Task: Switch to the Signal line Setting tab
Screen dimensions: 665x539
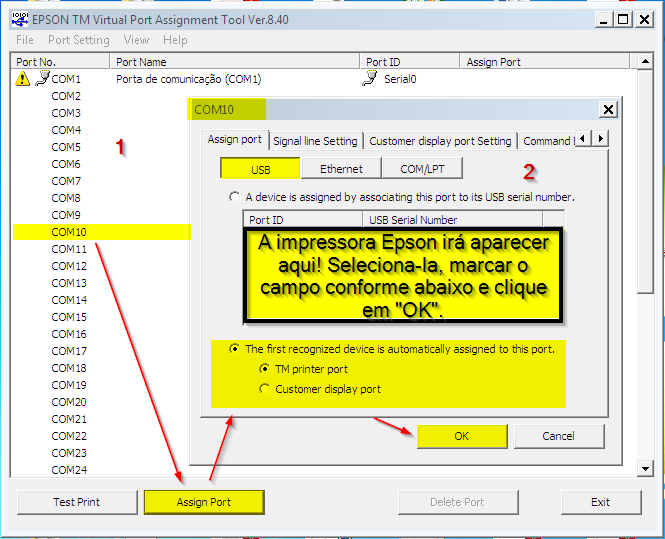Action: [x=315, y=141]
